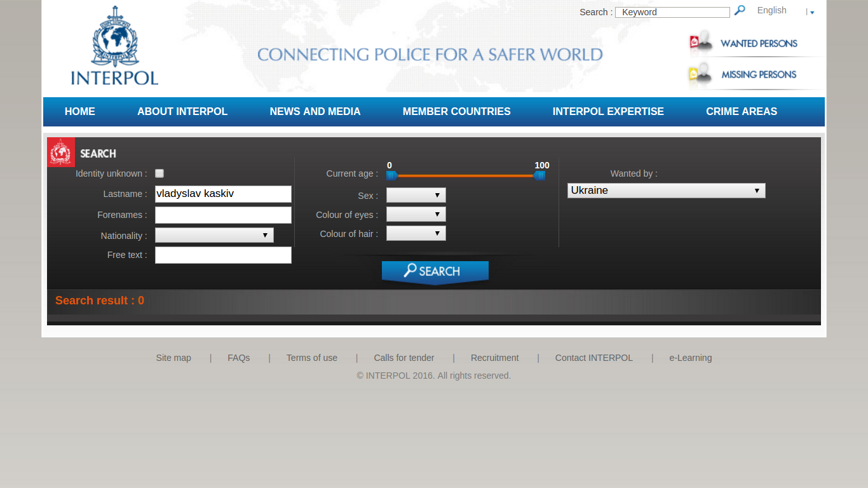Viewport: 868px width, 488px height.
Task: Open the INTERPOL EXPERTISE menu
Action: [x=608, y=111]
